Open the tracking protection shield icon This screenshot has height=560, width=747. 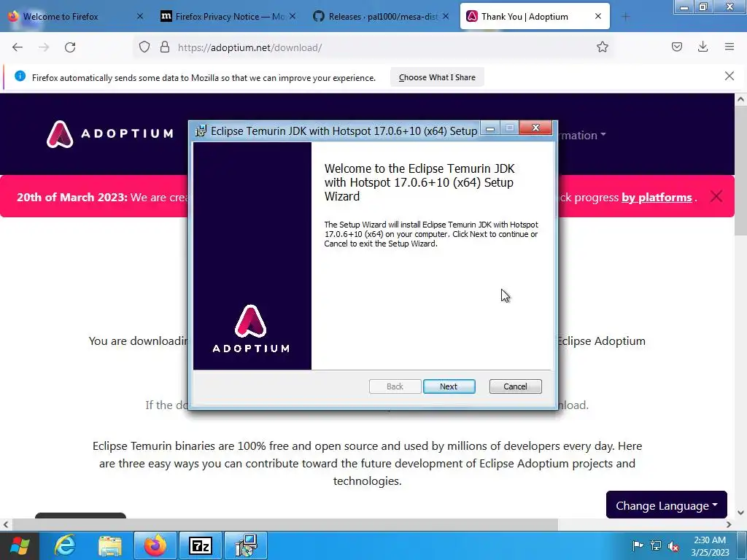click(144, 47)
